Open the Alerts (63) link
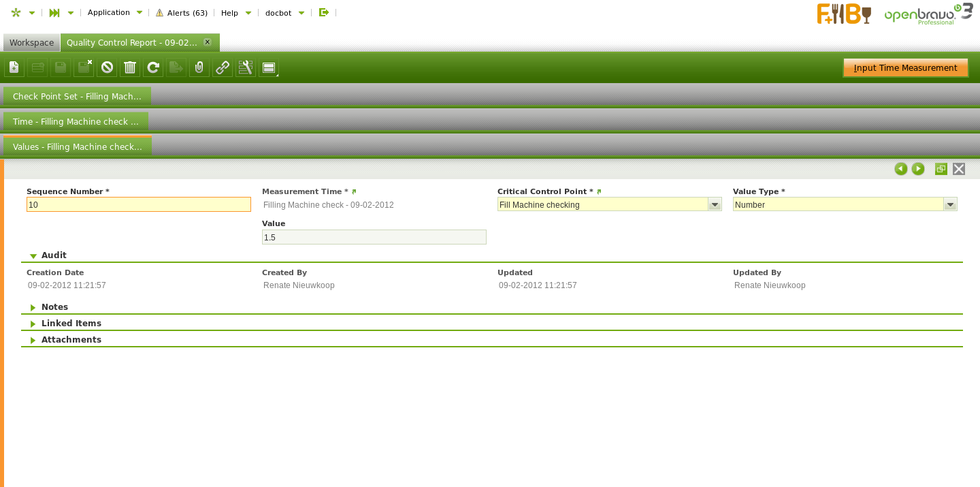This screenshot has height=487, width=980. tap(182, 13)
